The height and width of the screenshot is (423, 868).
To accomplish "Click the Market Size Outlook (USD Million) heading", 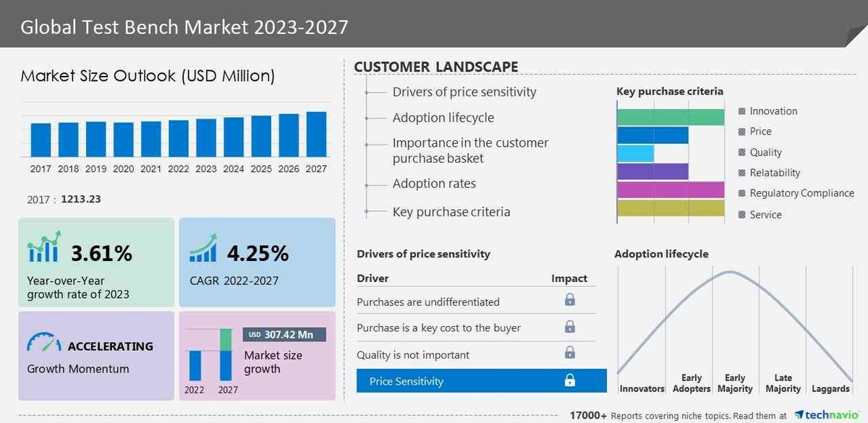I will tap(148, 76).
